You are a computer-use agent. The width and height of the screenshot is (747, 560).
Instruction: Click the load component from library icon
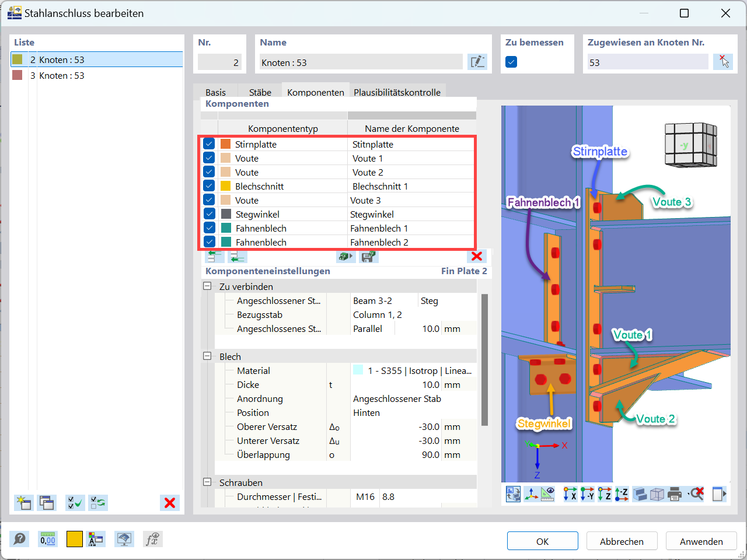[x=345, y=257]
